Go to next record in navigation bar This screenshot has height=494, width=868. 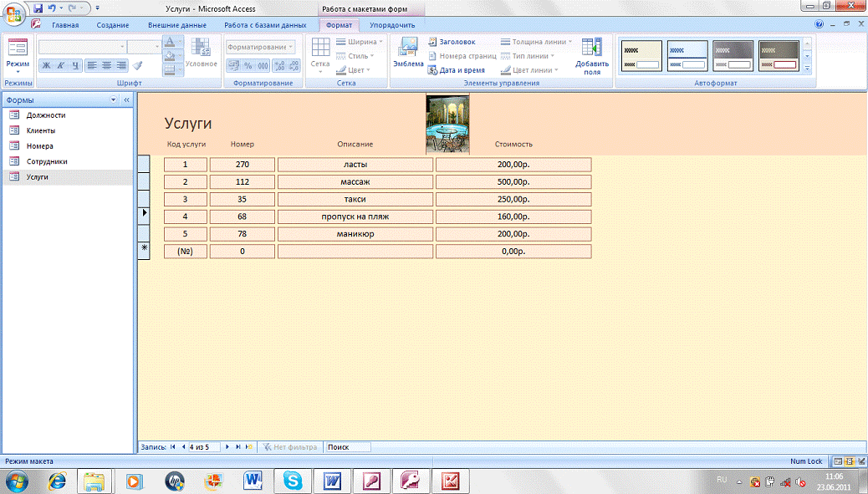(227, 447)
